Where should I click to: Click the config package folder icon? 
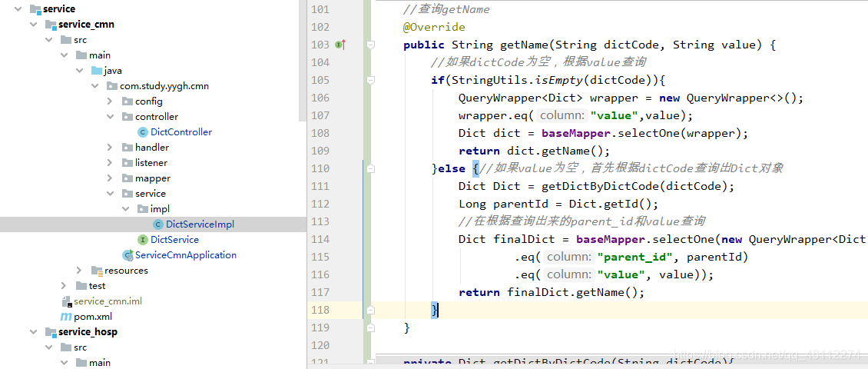pyautogui.click(x=127, y=101)
